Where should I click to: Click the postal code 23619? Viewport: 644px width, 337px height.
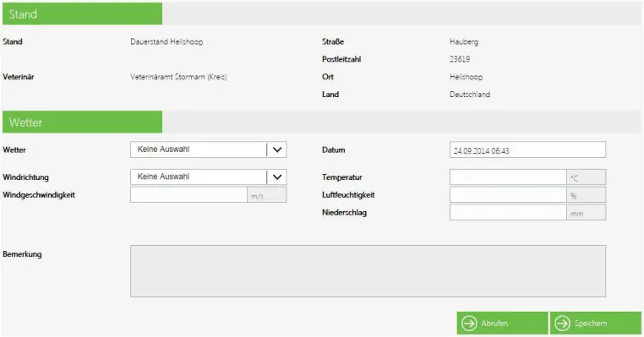[x=460, y=59]
